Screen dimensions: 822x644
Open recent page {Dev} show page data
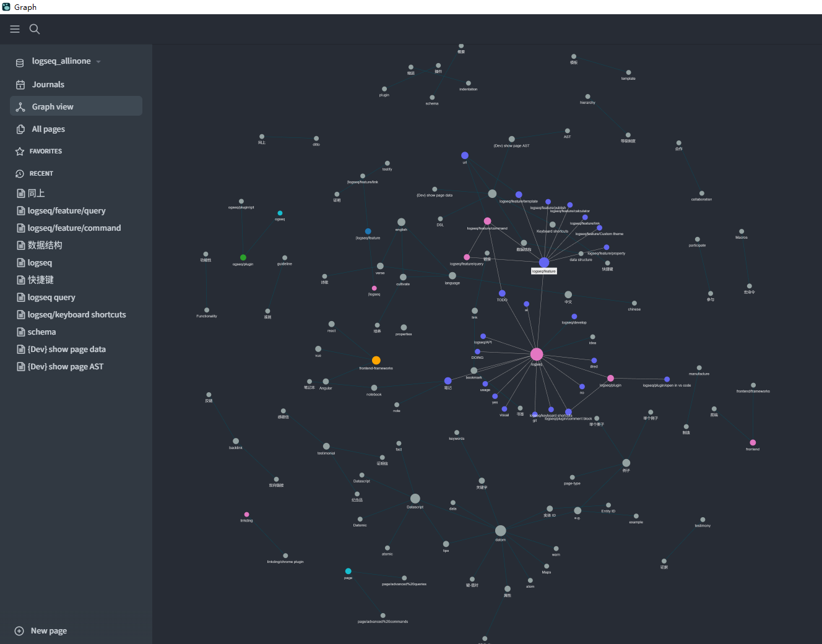(x=67, y=349)
